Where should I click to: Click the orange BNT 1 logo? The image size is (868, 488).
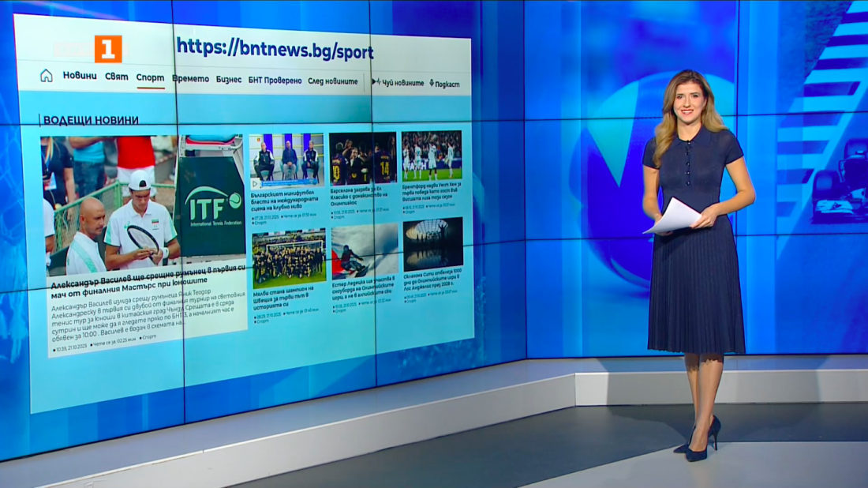click(x=108, y=49)
